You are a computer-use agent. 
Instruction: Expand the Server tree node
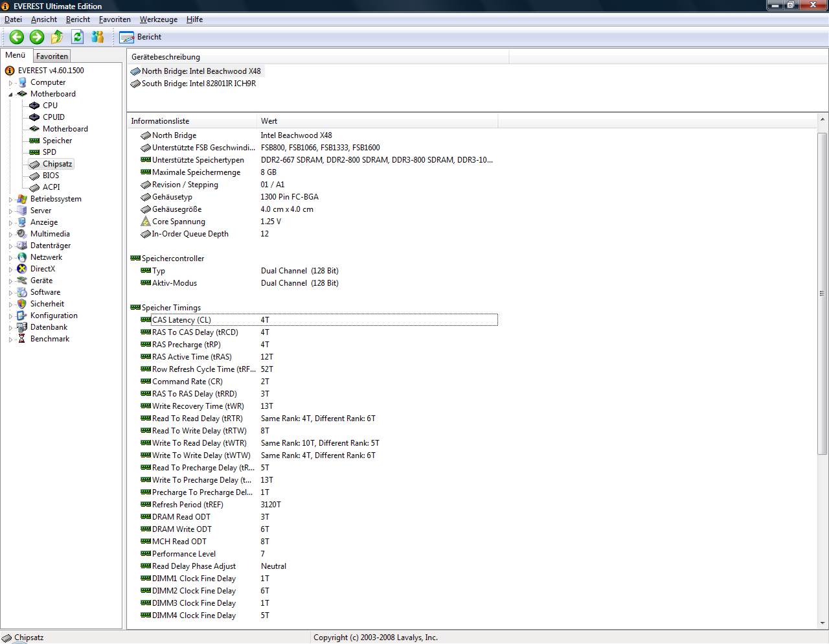point(10,211)
